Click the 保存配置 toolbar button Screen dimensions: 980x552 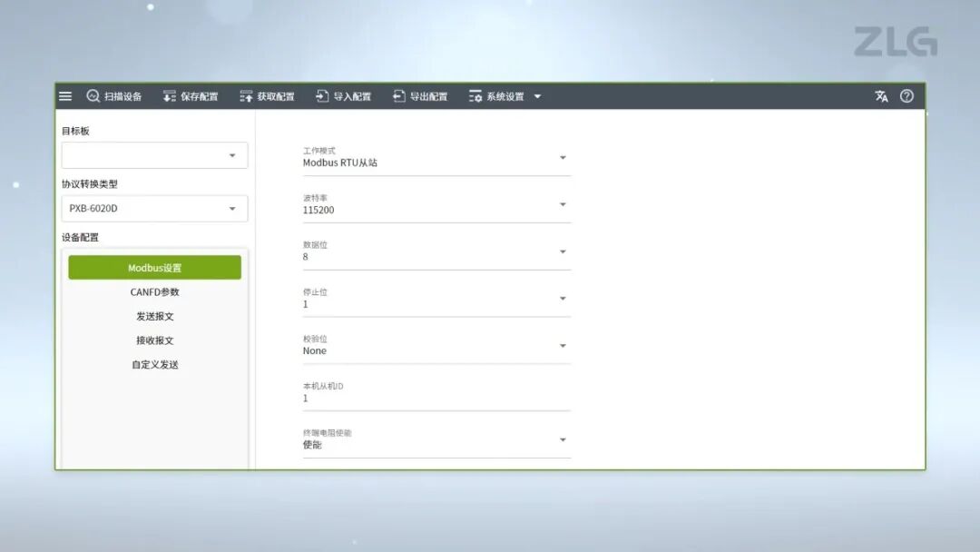(x=191, y=96)
